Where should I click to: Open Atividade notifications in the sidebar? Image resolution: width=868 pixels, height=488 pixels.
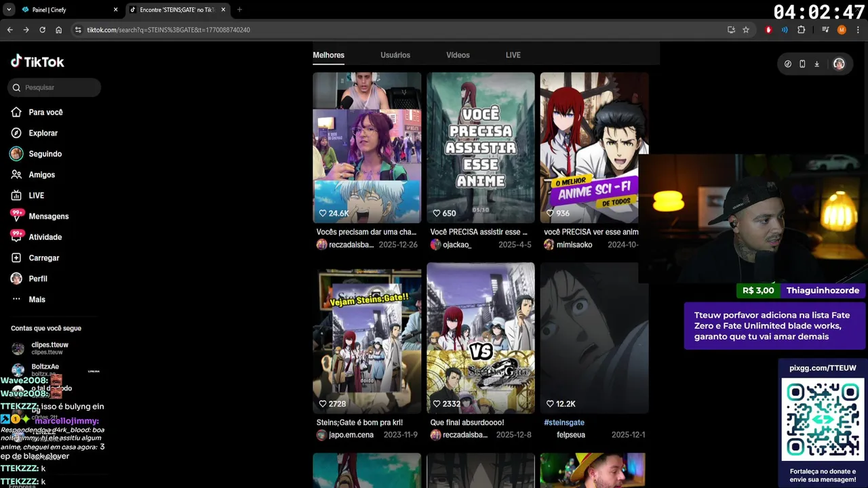(36, 237)
